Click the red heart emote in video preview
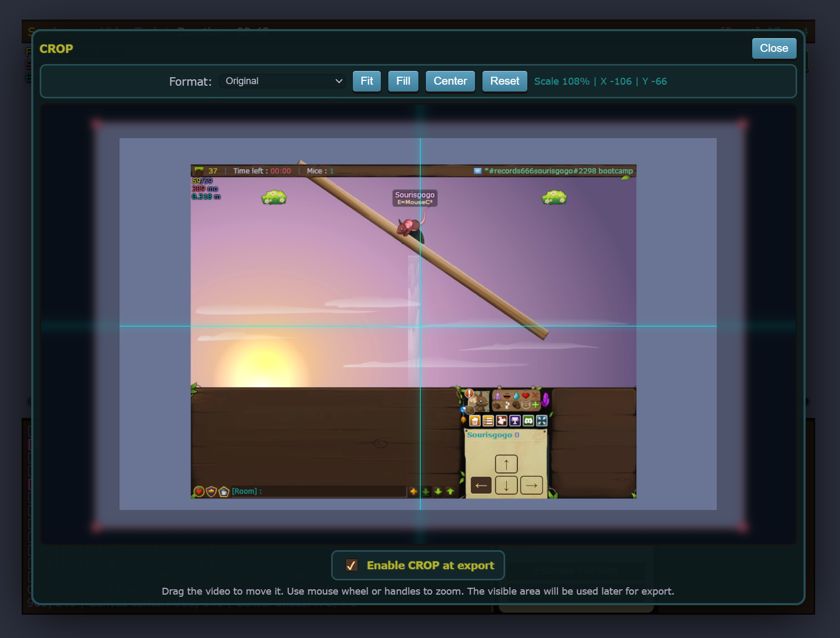840x638 pixels. (526, 395)
